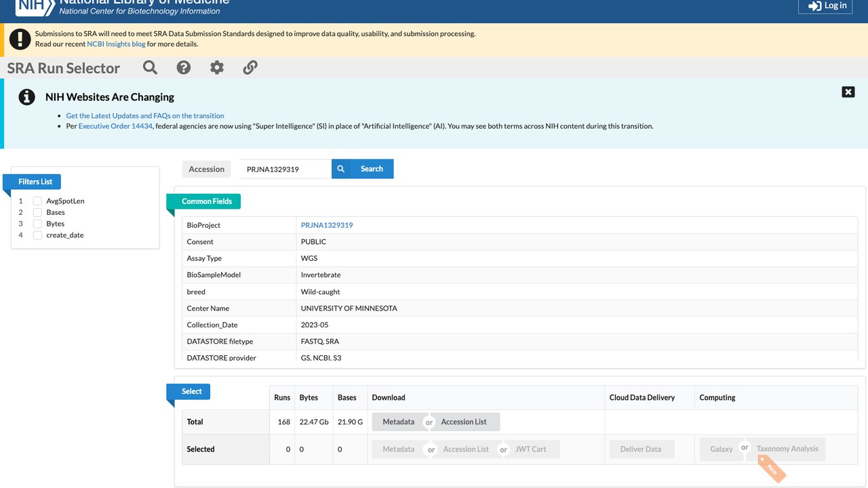Click the info icon in blue notice
Screen dimensions: 868x488
click(26, 97)
